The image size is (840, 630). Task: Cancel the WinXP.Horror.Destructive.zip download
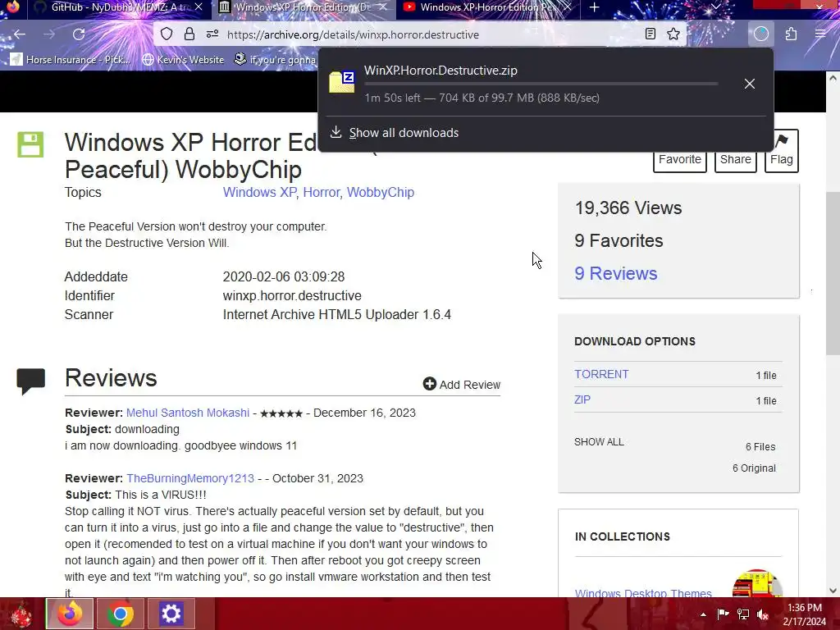(x=750, y=84)
